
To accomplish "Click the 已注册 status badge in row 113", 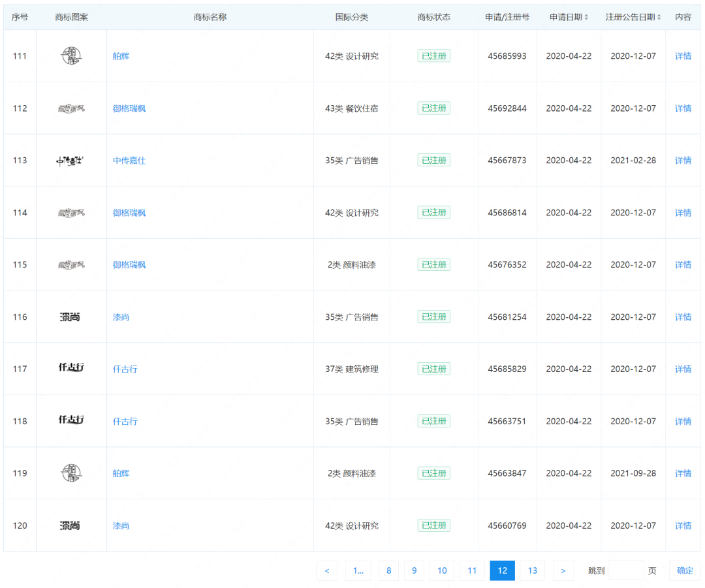I will click(x=434, y=161).
